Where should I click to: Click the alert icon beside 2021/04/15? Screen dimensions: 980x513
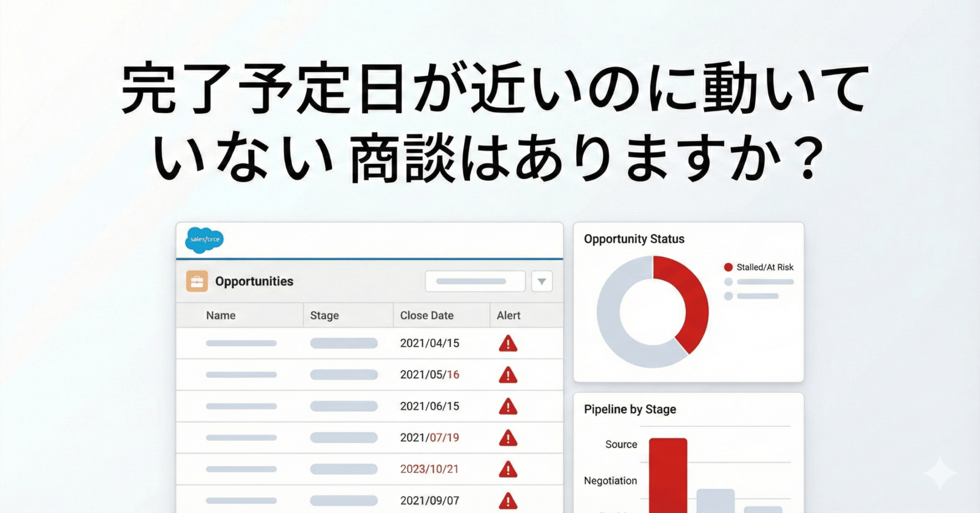(507, 344)
